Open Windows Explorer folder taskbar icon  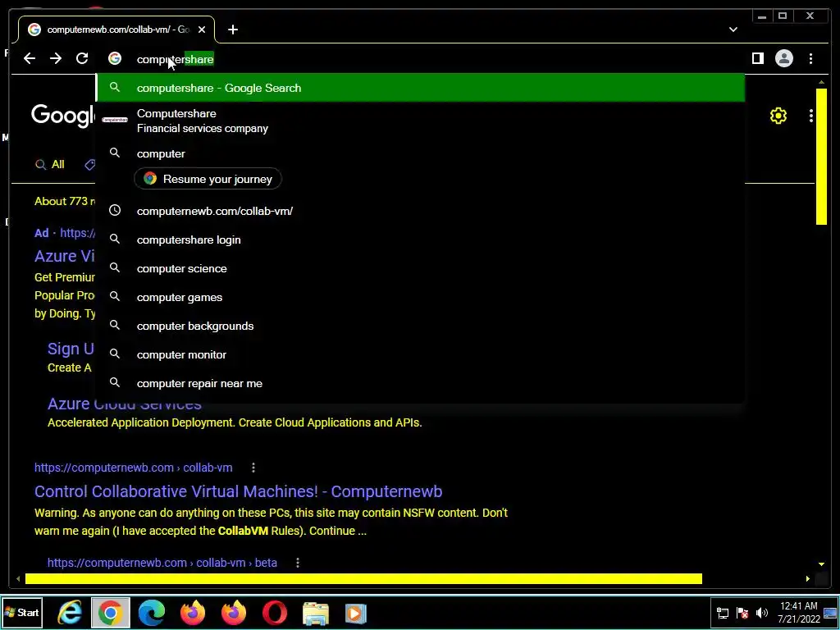click(316, 613)
